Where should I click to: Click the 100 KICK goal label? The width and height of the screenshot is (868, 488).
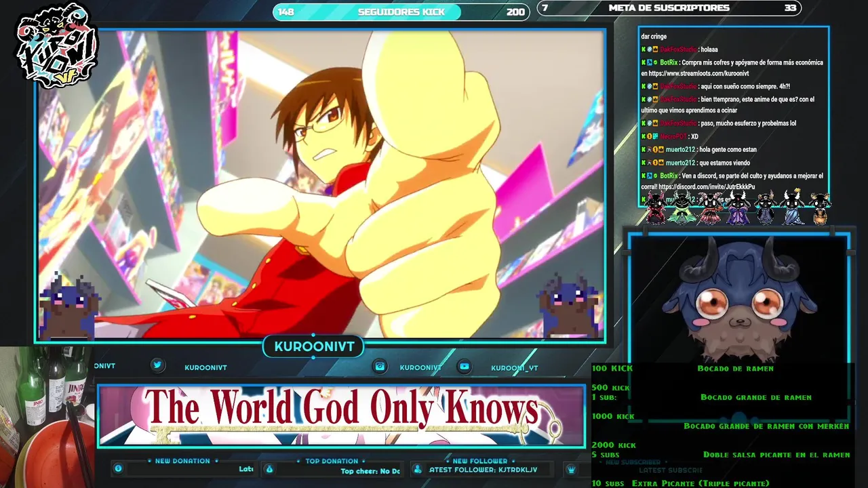point(612,369)
